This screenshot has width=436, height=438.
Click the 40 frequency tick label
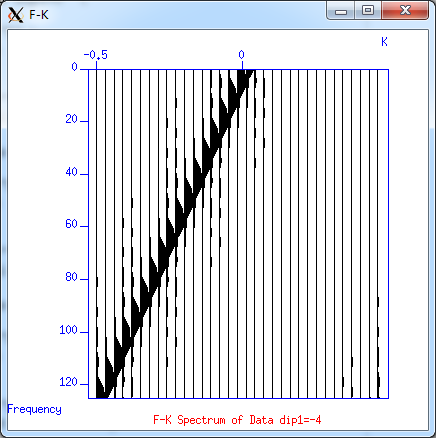72,172
